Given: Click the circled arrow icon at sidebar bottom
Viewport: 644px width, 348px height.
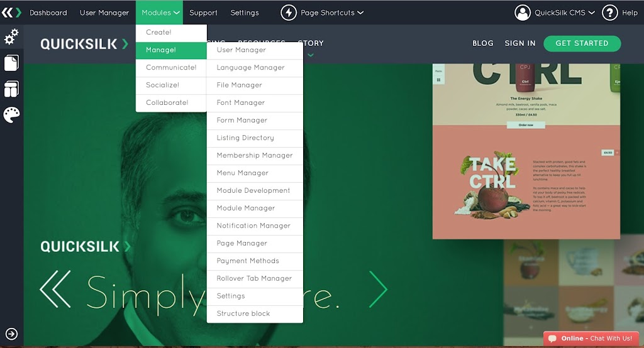Looking at the screenshot, I should (11, 334).
